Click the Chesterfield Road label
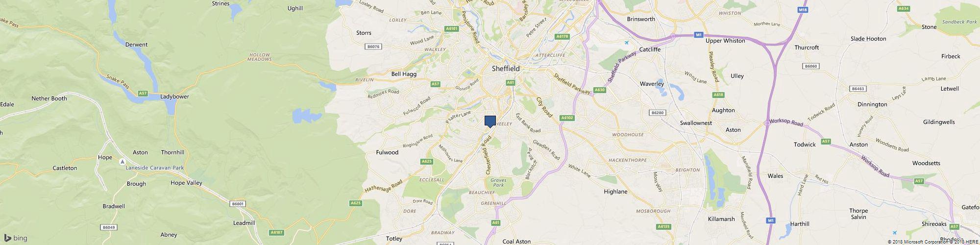The height and width of the screenshot is (245, 980). point(488,155)
